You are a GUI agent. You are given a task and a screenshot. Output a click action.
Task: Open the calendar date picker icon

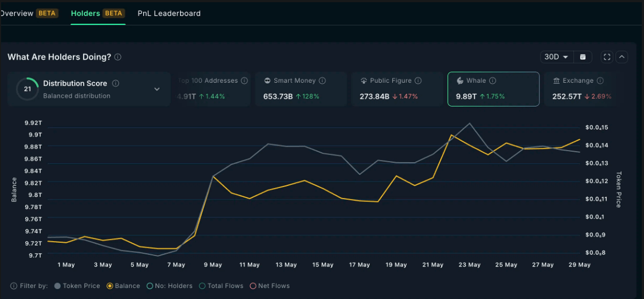[x=583, y=57]
